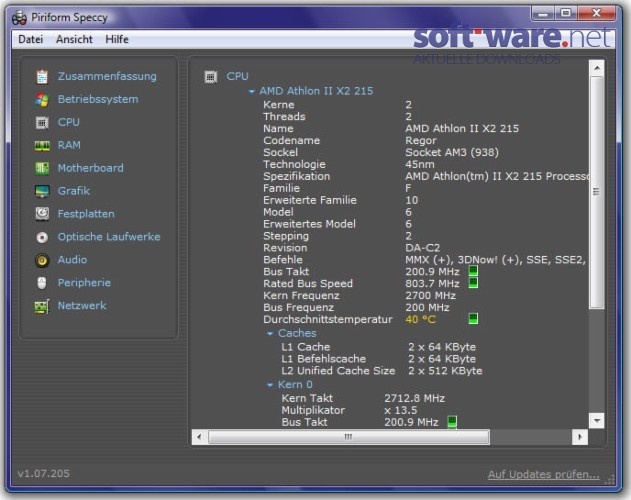Click the vertical scrollbar down arrow

tap(597, 421)
